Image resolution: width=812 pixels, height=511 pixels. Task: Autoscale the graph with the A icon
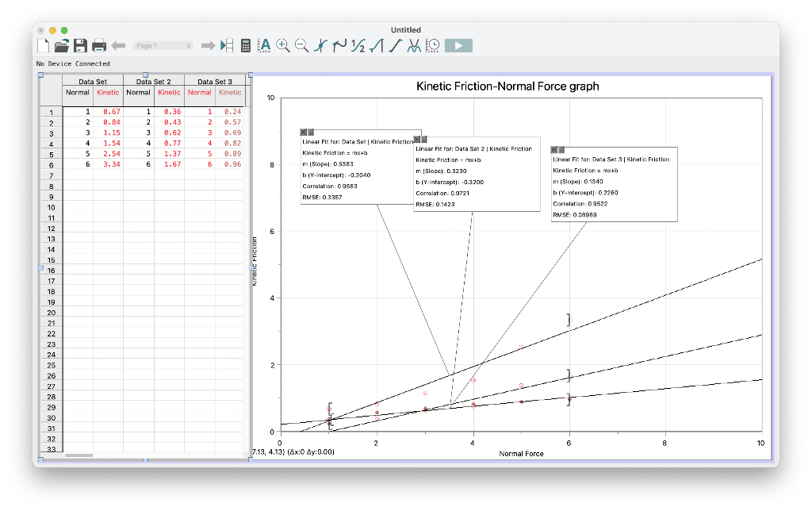[264, 45]
